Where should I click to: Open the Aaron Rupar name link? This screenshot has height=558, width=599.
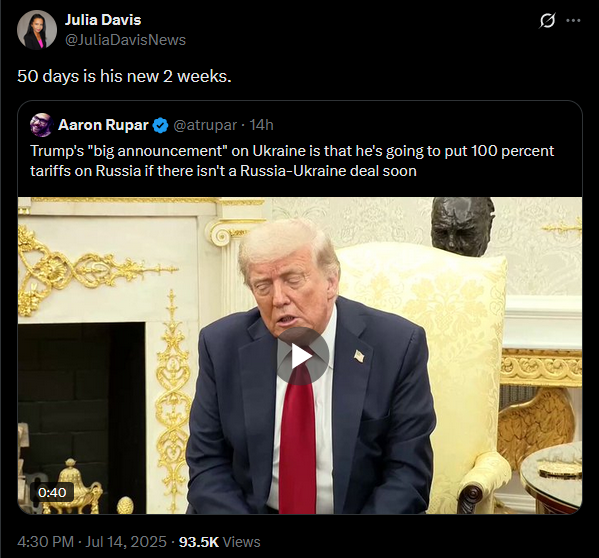point(103,125)
